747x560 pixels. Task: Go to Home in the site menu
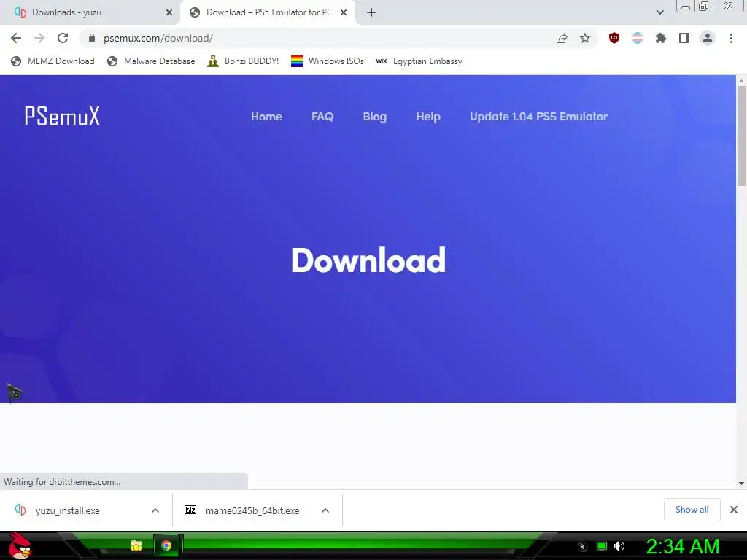pyautogui.click(x=266, y=117)
